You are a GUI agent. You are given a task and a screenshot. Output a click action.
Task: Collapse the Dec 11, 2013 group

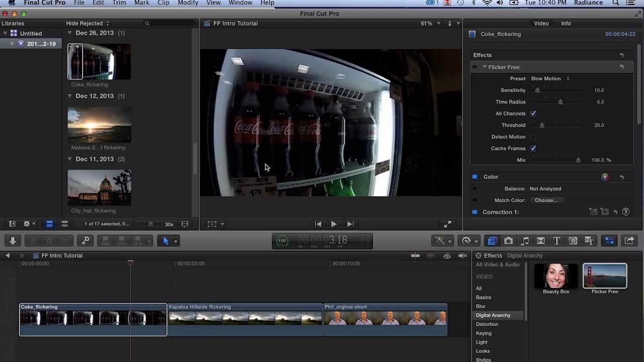point(70,159)
